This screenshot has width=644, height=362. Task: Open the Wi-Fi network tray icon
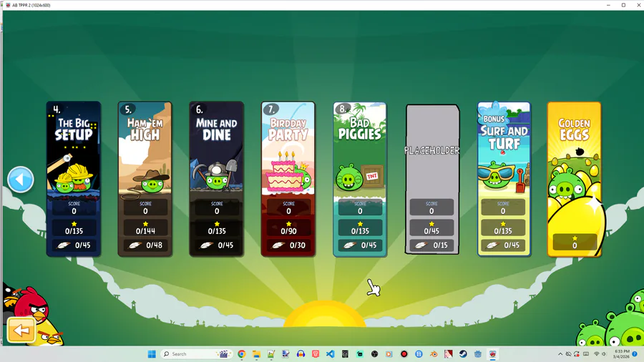coord(596,354)
